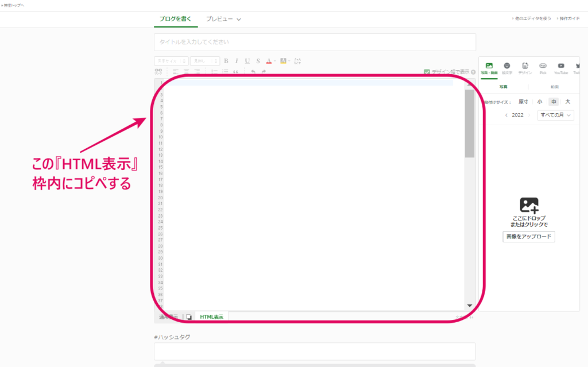
Task: Open the 管理トップへ link
Action: click(x=13, y=5)
